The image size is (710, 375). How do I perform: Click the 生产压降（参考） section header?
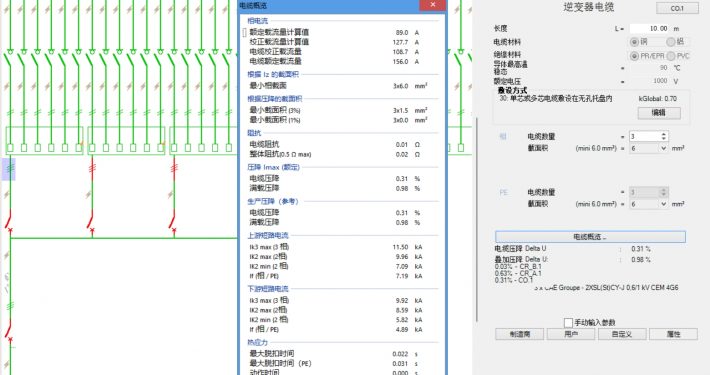coord(273,201)
